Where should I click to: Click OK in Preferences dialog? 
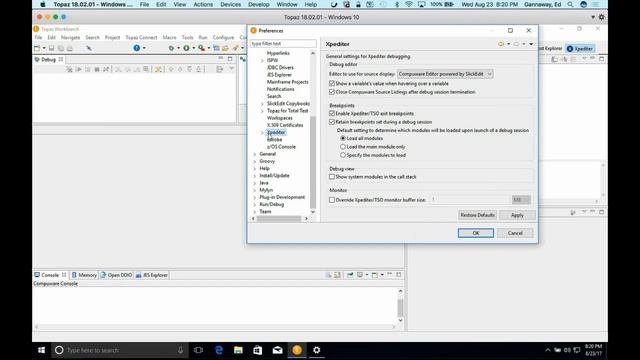point(476,233)
